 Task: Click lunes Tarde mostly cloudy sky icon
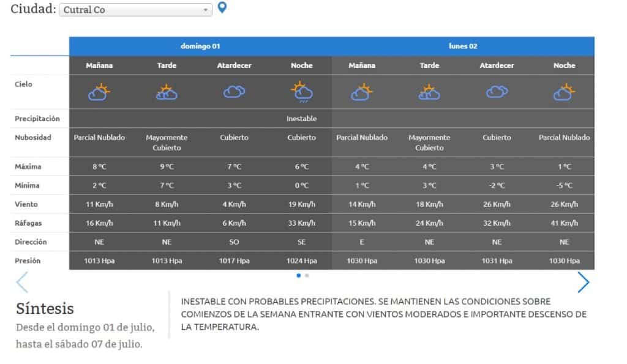pos(429,92)
